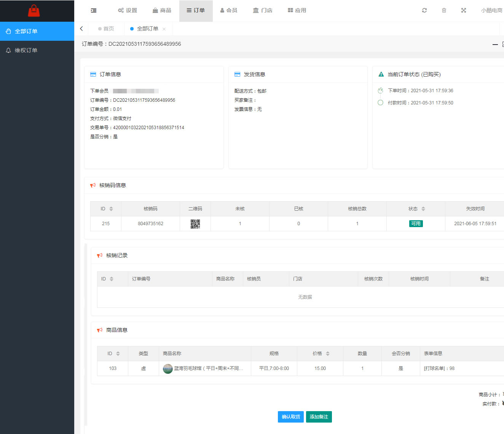
Task: Open the 订单 menu
Action: (x=196, y=11)
